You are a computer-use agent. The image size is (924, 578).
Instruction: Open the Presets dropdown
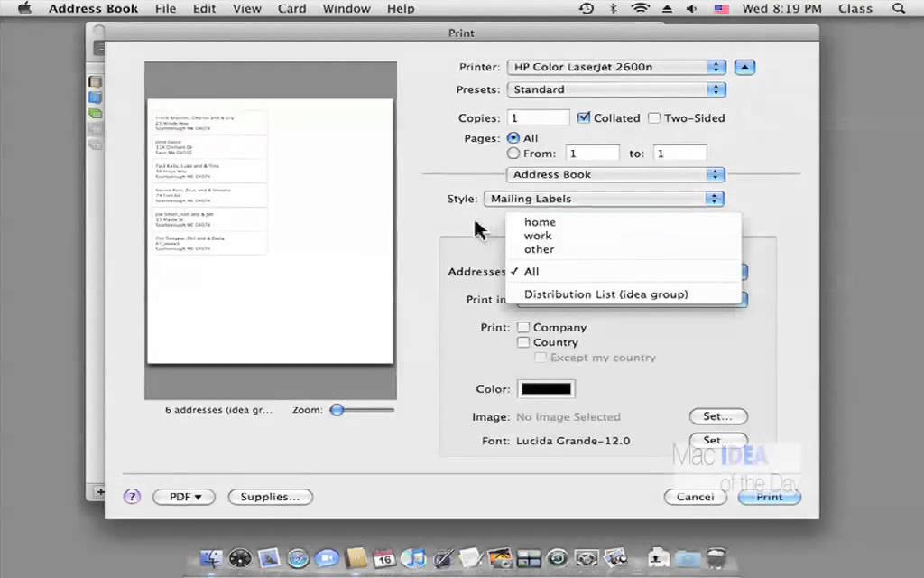pyautogui.click(x=616, y=89)
